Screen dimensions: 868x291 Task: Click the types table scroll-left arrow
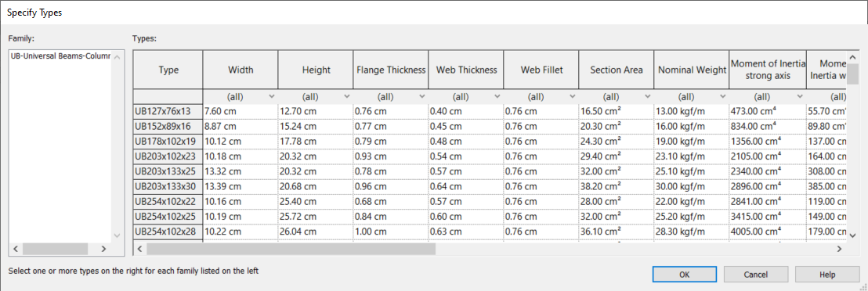tap(139, 250)
